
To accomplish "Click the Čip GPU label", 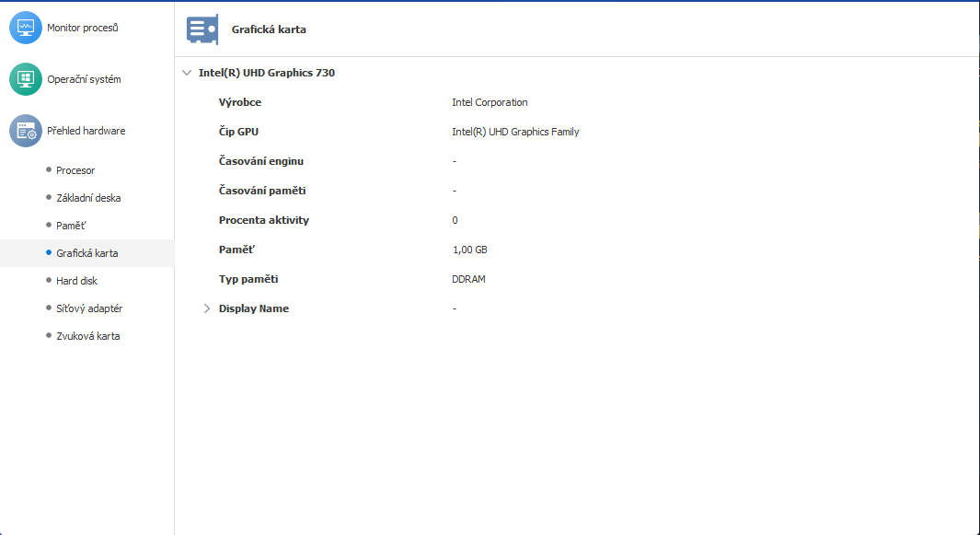I will (x=238, y=132).
